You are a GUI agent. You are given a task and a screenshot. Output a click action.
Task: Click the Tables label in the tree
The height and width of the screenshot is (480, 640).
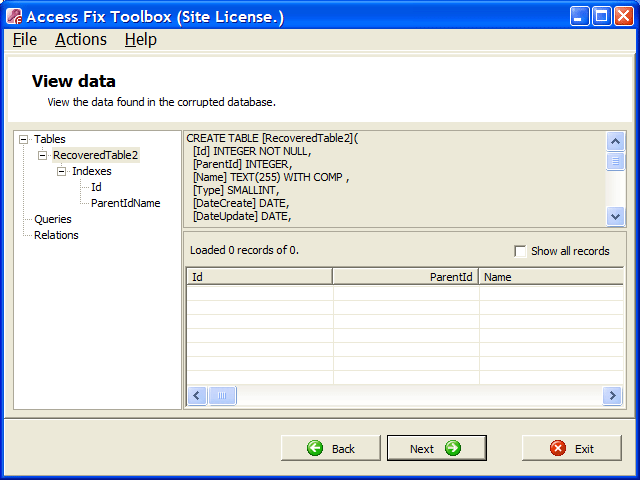[x=50, y=139]
